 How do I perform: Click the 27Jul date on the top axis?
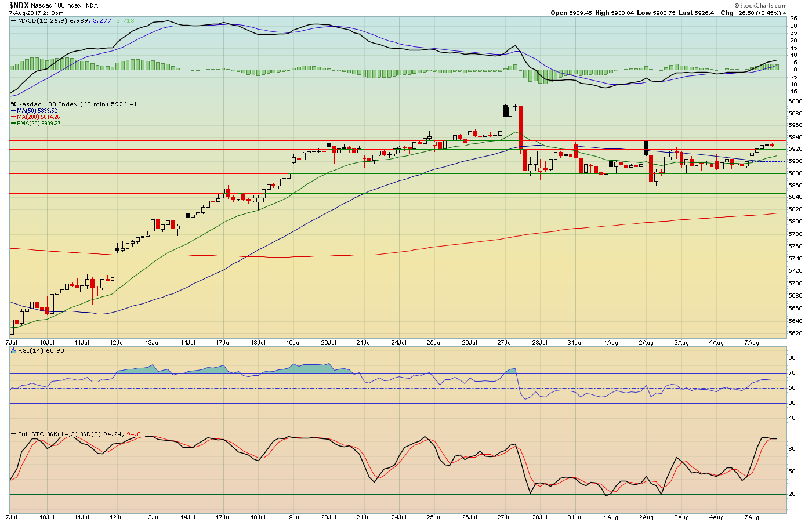[505, 343]
